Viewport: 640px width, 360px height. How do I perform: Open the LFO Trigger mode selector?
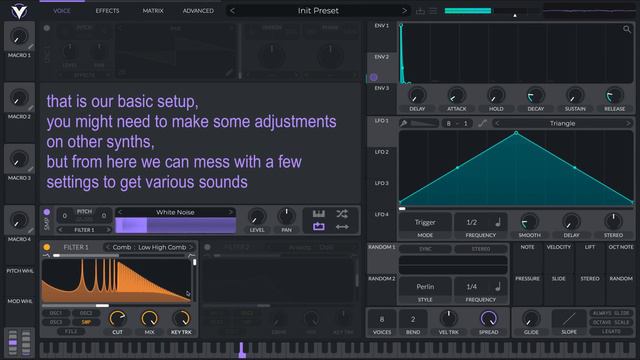(x=425, y=222)
